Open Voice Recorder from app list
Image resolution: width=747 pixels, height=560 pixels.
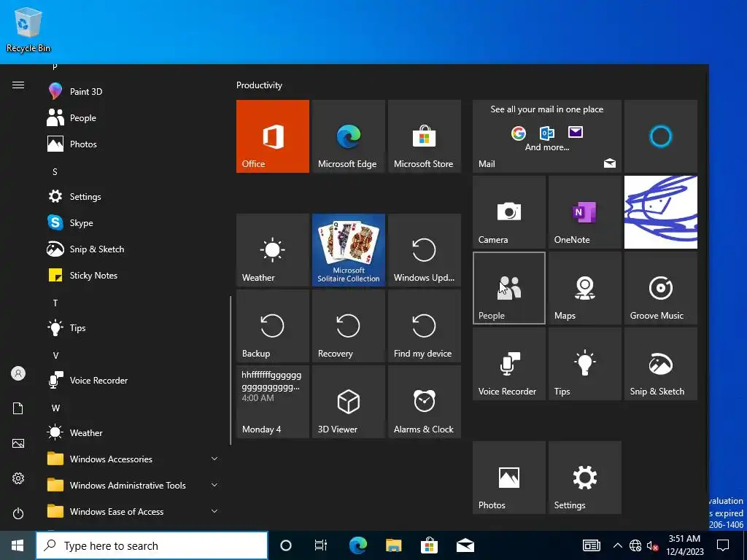point(133,381)
